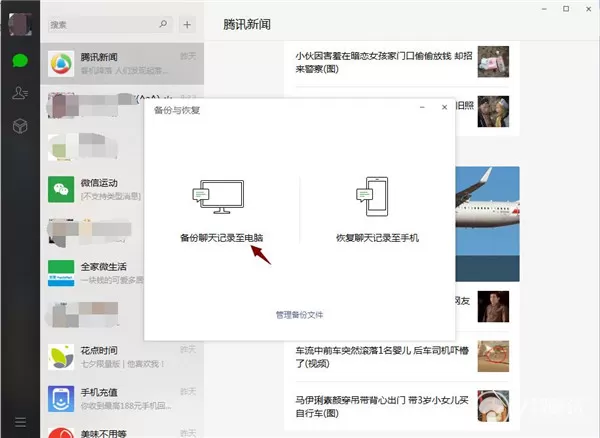Screen dimensions: 600x438
Task: Click the 腾讯新闻 account avatar icon
Action: (61, 64)
